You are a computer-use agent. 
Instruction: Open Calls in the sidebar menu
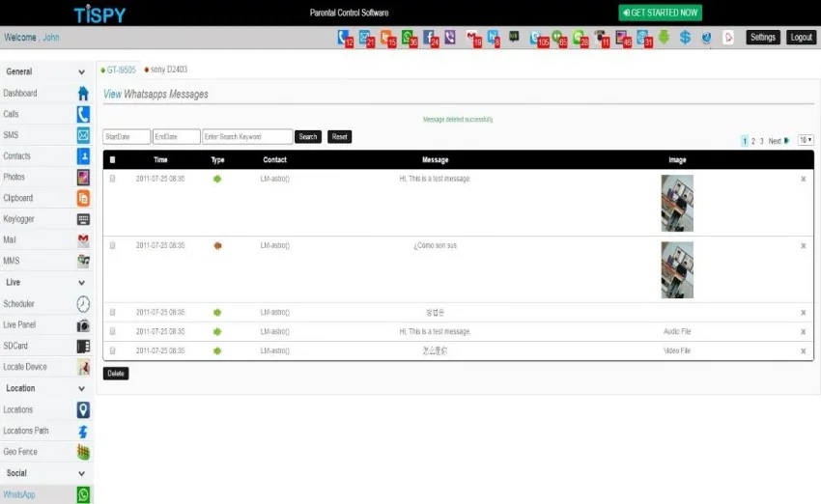tap(46, 114)
